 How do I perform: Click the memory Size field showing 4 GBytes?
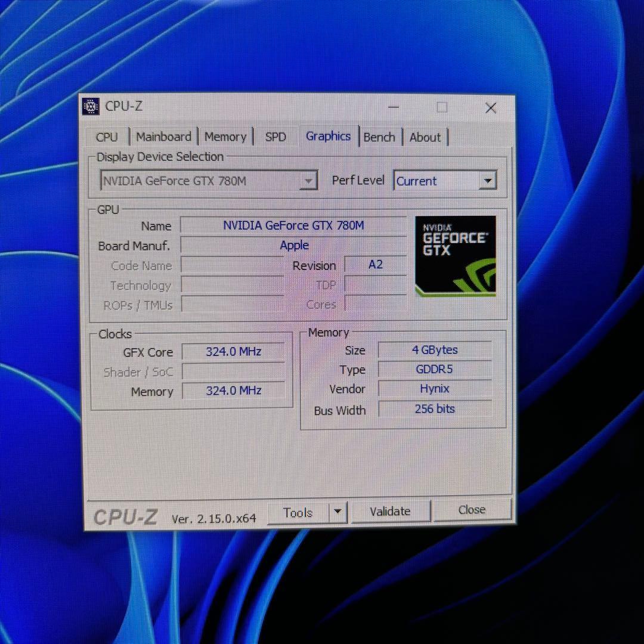coord(434,350)
